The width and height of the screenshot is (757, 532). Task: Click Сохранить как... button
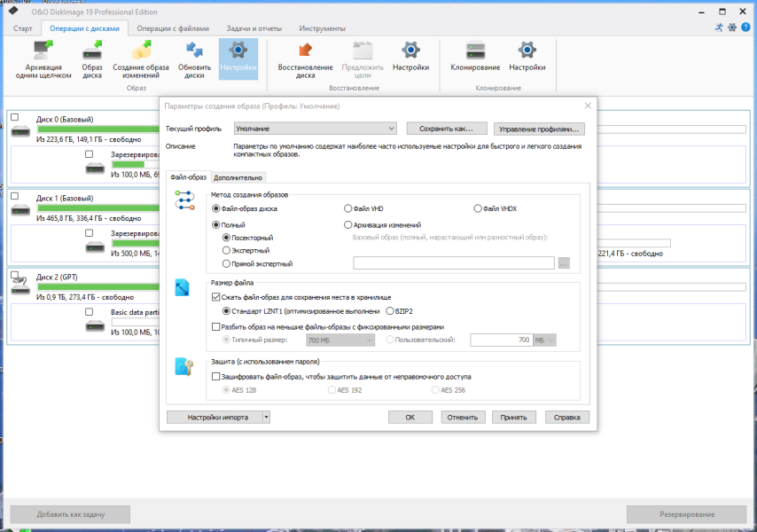point(447,129)
